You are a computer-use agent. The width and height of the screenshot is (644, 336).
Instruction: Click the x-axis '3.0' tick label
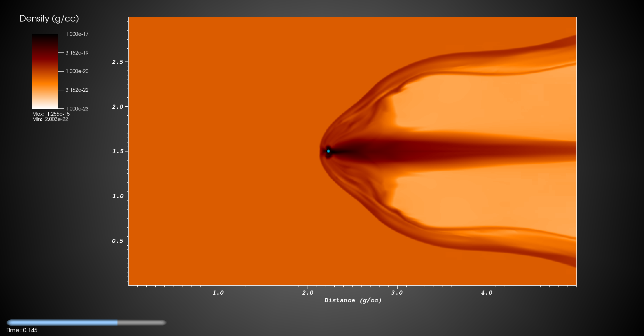(397, 293)
